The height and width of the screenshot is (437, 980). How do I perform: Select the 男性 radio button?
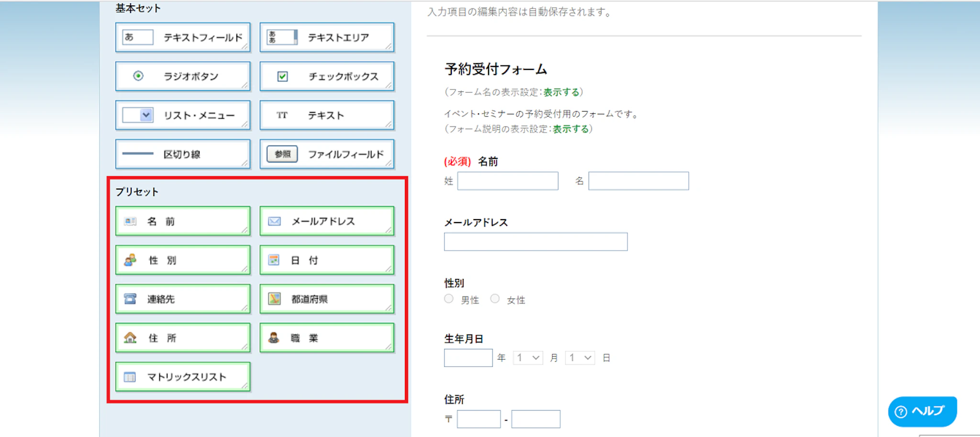pos(449,299)
